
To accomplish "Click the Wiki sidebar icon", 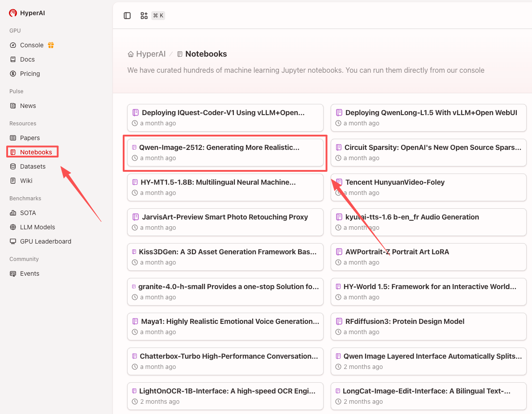I will (x=13, y=181).
